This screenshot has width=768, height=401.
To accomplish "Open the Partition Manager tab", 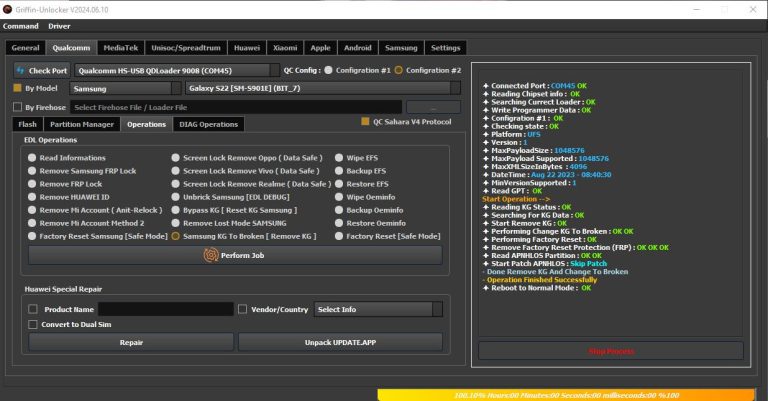I will pos(83,124).
